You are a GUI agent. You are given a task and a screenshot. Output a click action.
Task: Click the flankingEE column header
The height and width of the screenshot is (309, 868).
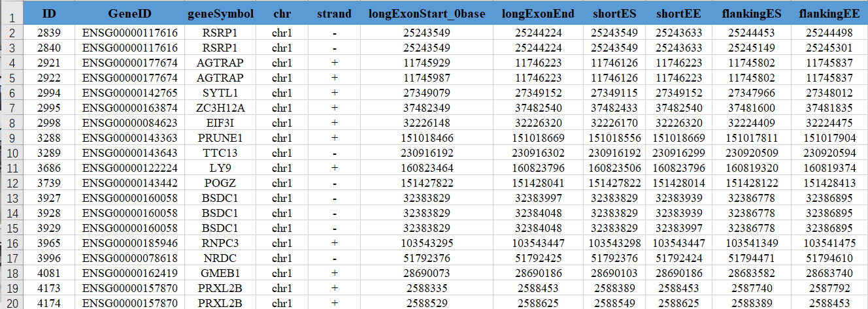829,13
